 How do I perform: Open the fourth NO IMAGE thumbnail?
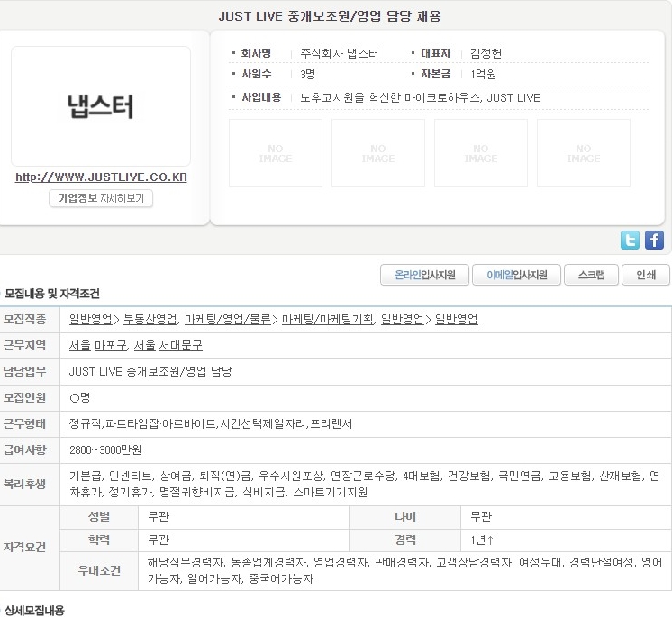click(584, 153)
